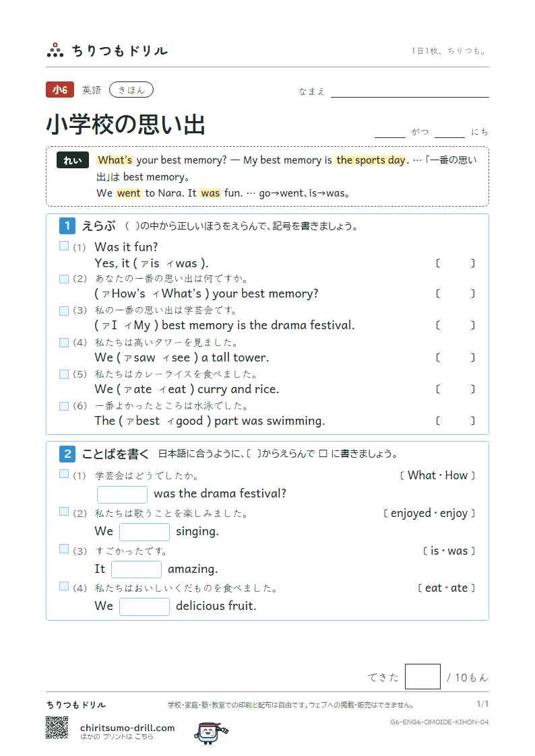Mark the checkbox for 私たちはカレーライスを食べました
Screen dimensions: 535x756
[64, 374]
